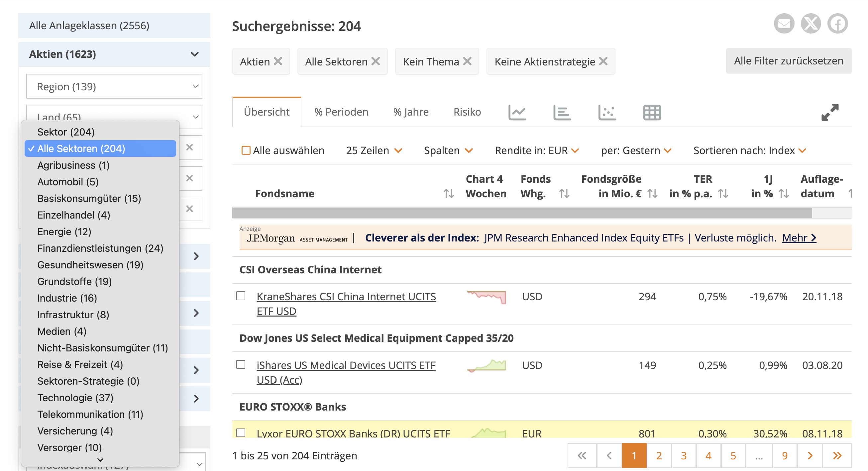This screenshot has width=868, height=471.
Task: Sort the table by TER in % p.a.
Action: tap(724, 194)
